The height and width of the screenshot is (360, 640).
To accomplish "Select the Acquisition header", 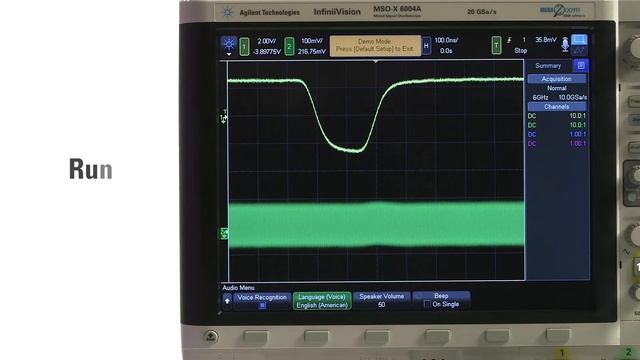I will (x=556, y=79).
